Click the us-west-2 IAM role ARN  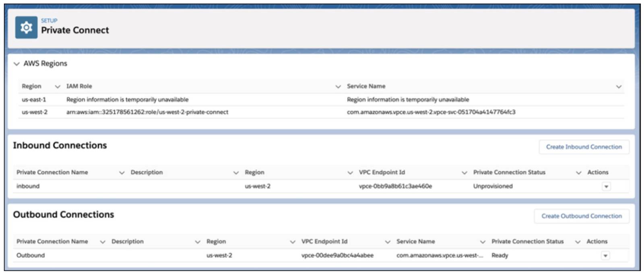point(147,112)
